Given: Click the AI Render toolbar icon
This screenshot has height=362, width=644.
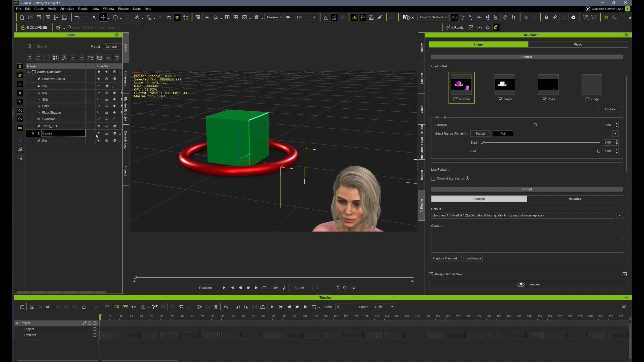Looking at the screenshot, I should [455, 27].
